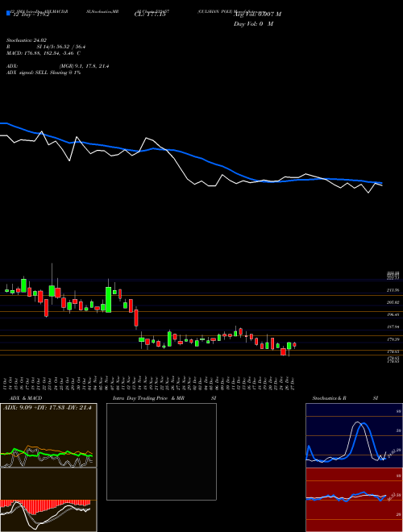Click the 'SI 14/3: 36.52 / 56.4' value

point(61,47)
